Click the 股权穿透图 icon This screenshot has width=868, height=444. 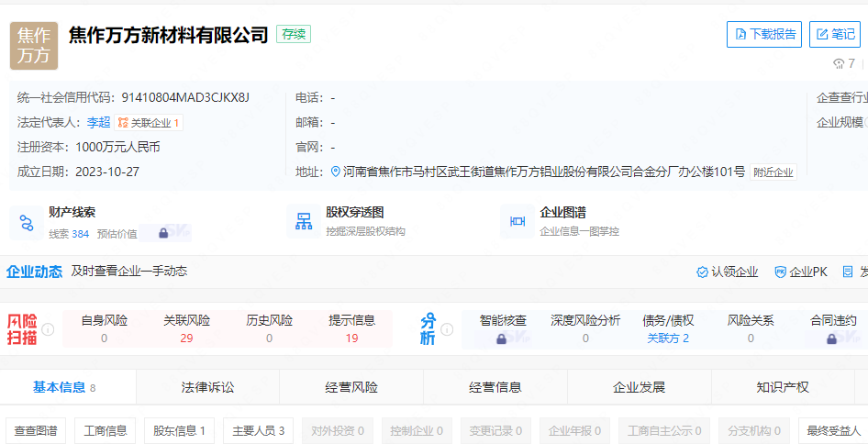point(304,221)
